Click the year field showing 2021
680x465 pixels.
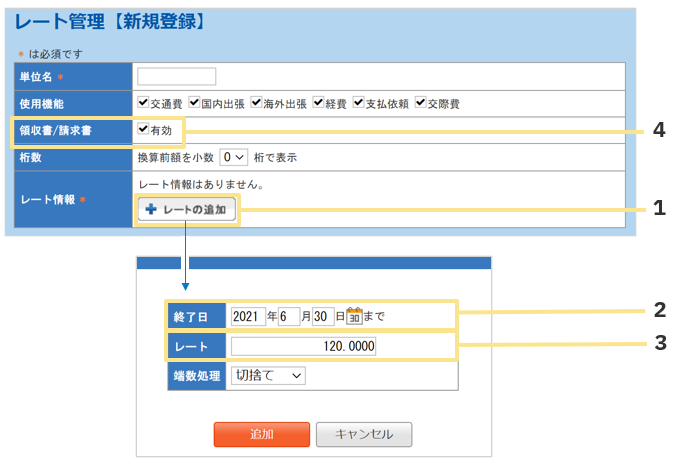[x=247, y=317]
